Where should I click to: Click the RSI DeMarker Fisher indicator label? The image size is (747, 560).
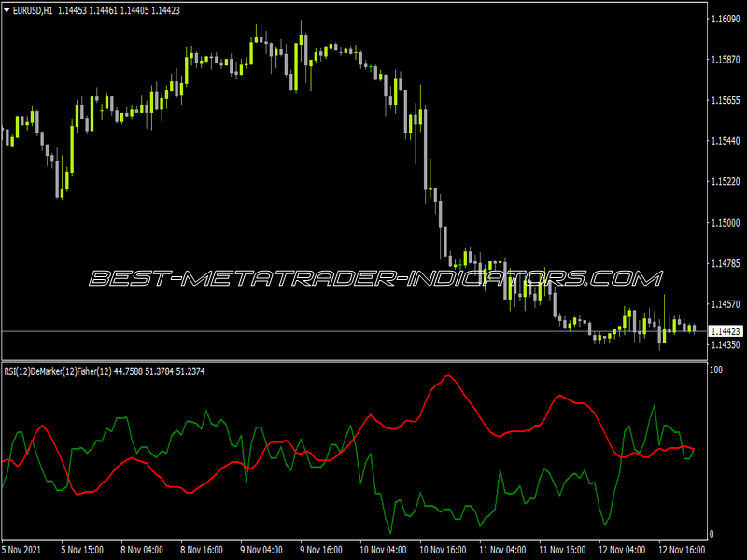105,371
